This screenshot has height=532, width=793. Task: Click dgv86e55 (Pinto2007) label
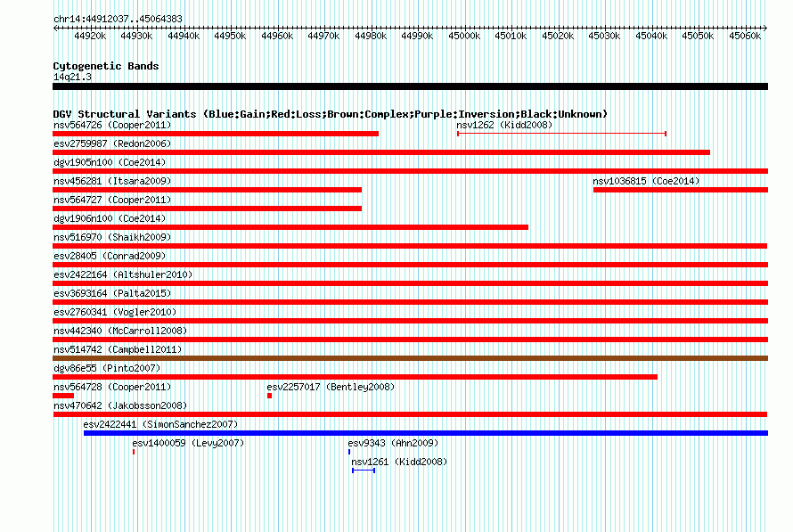pyautogui.click(x=107, y=368)
